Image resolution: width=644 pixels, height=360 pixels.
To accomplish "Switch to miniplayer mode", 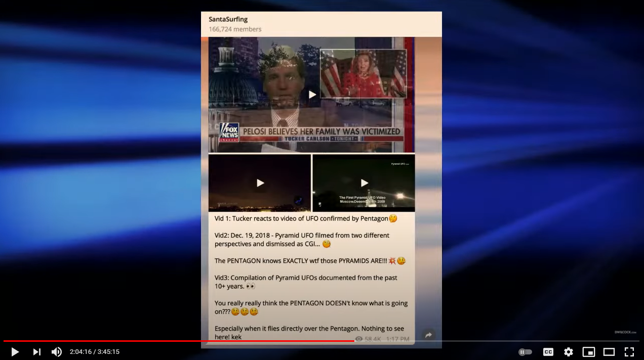I will (589, 352).
